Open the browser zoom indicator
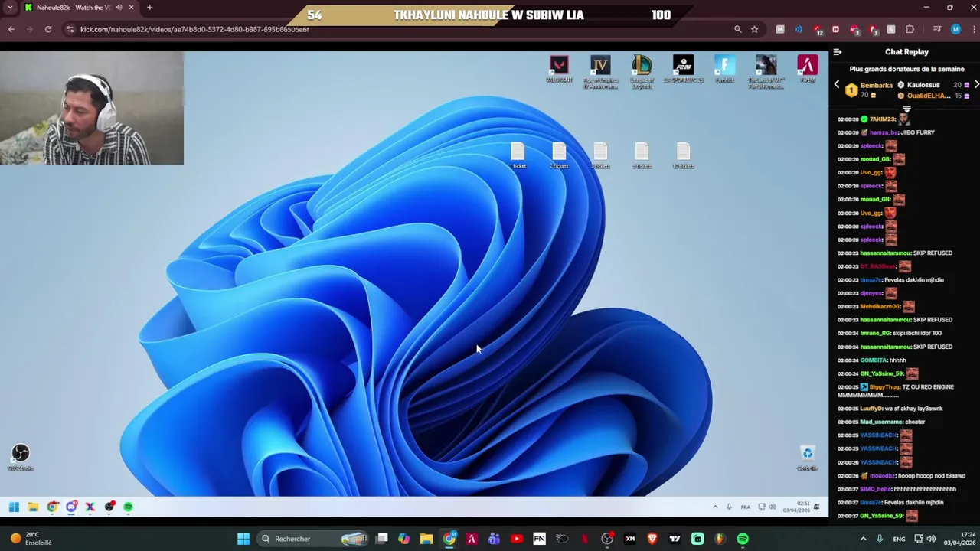980x551 pixels. (737, 29)
